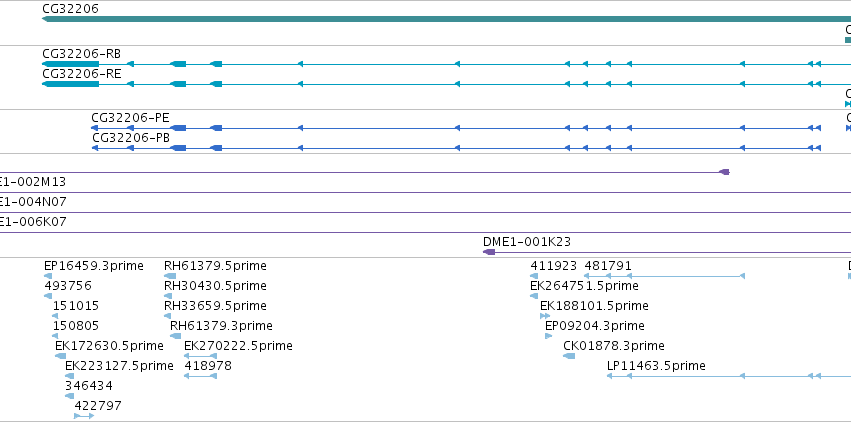Click LP11463.5prime EST label
The height and width of the screenshot is (422, 851).
click(656, 366)
